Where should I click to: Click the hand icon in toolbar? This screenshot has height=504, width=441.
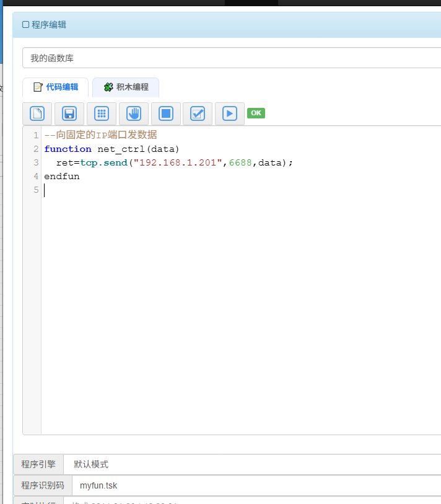pyautogui.click(x=134, y=113)
